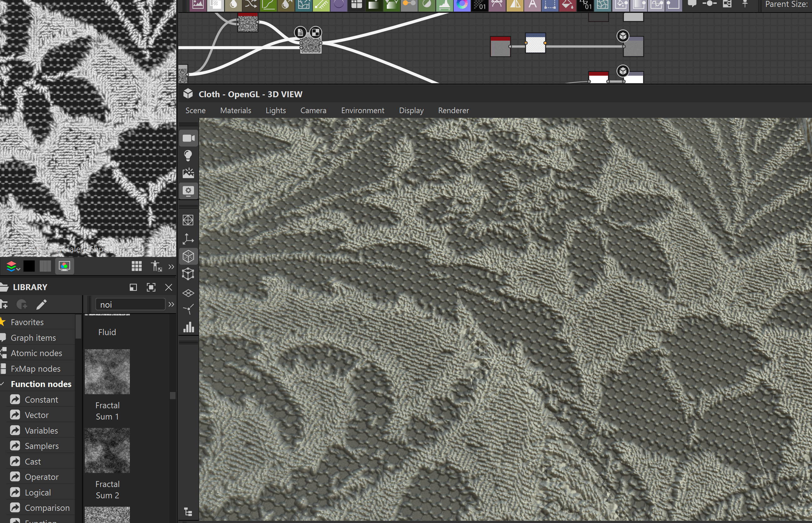Edit library with the pencil icon
The width and height of the screenshot is (812, 523).
coord(41,304)
